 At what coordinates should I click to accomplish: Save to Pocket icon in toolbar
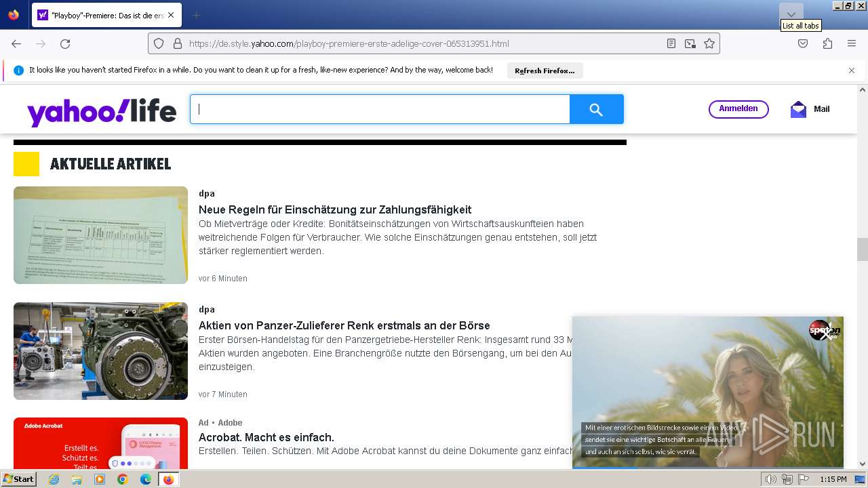pyautogui.click(x=803, y=43)
